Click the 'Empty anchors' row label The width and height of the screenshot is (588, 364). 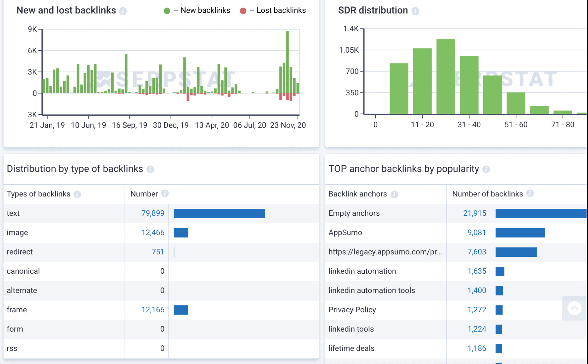[354, 213]
